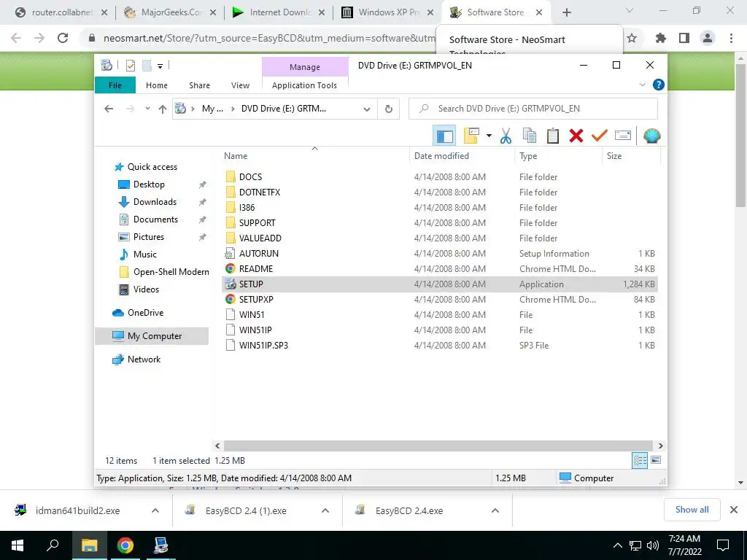This screenshot has width=747, height=560.
Task: Open Customize Quick Access Toolbar dropdown
Action: click(160, 66)
